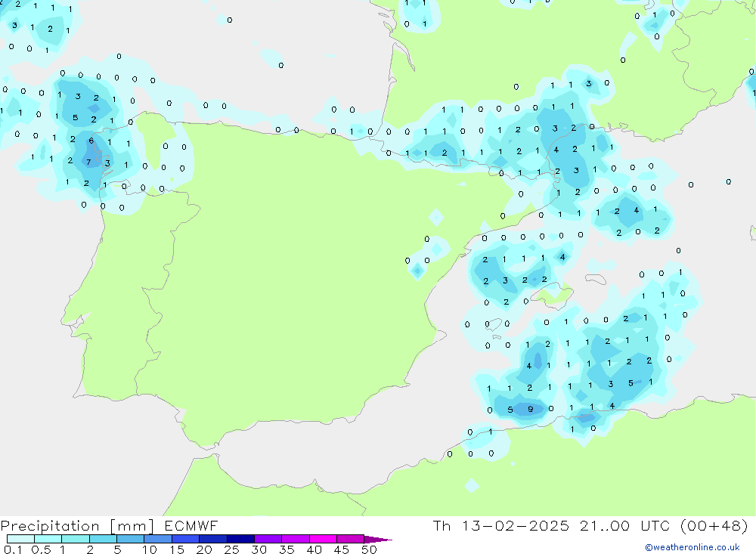Click the '35' legend scale label

tap(287, 549)
